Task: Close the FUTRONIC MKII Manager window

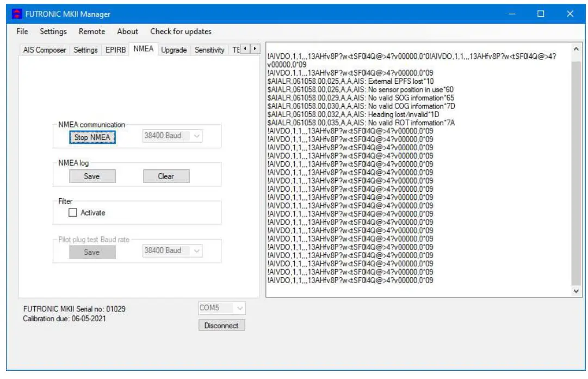Action: (x=570, y=14)
